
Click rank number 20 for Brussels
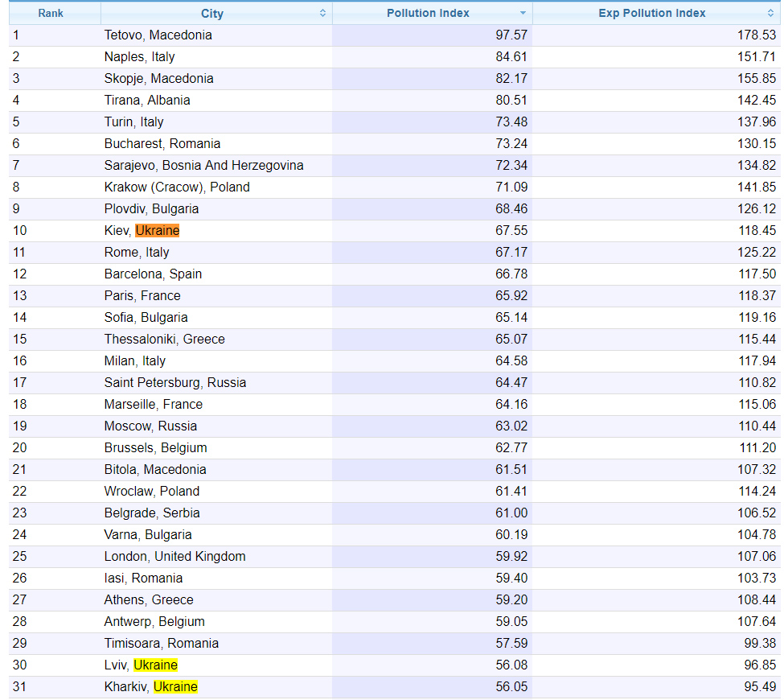click(x=20, y=448)
